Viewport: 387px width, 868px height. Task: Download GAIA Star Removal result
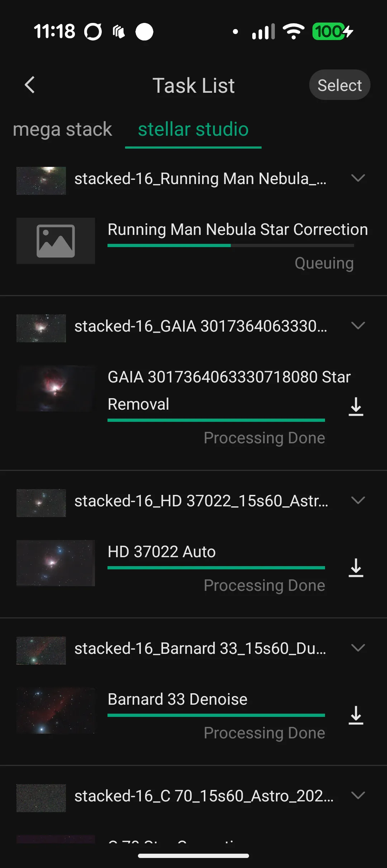356,406
